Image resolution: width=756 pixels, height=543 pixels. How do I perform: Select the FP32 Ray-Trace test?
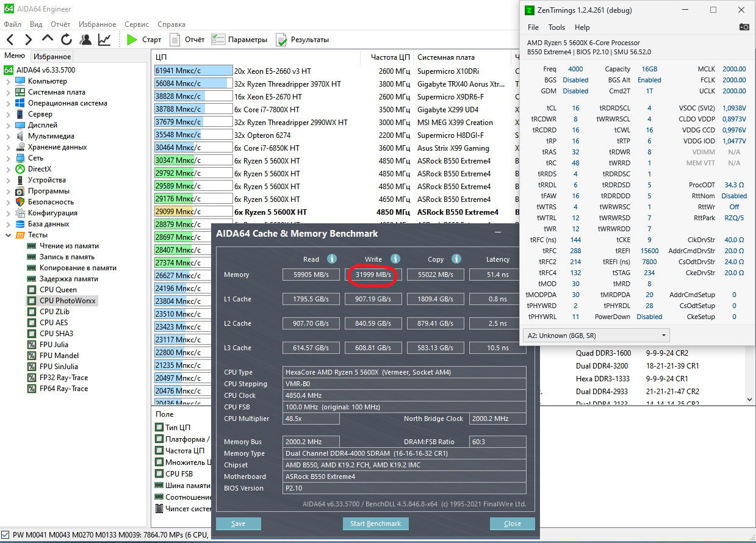coord(63,378)
